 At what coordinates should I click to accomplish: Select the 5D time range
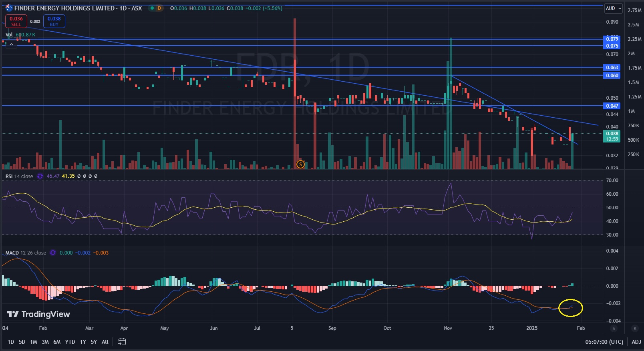point(22,342)
